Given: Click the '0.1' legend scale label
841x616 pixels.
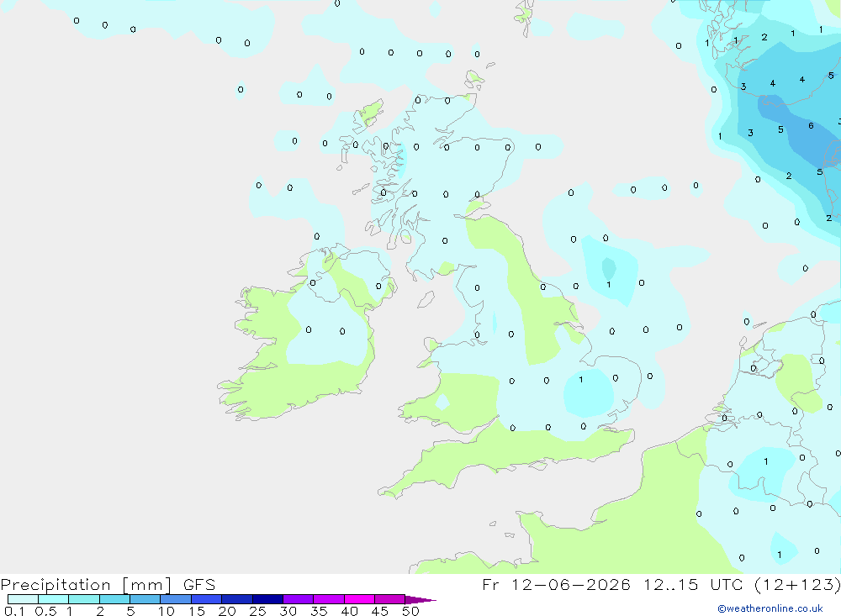Looking at the screenshot, I should [13, 611].
